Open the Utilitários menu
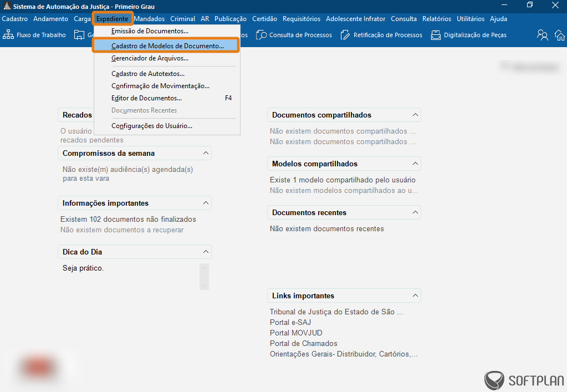Viewport: 567px width, 392px height. (471, 19)
